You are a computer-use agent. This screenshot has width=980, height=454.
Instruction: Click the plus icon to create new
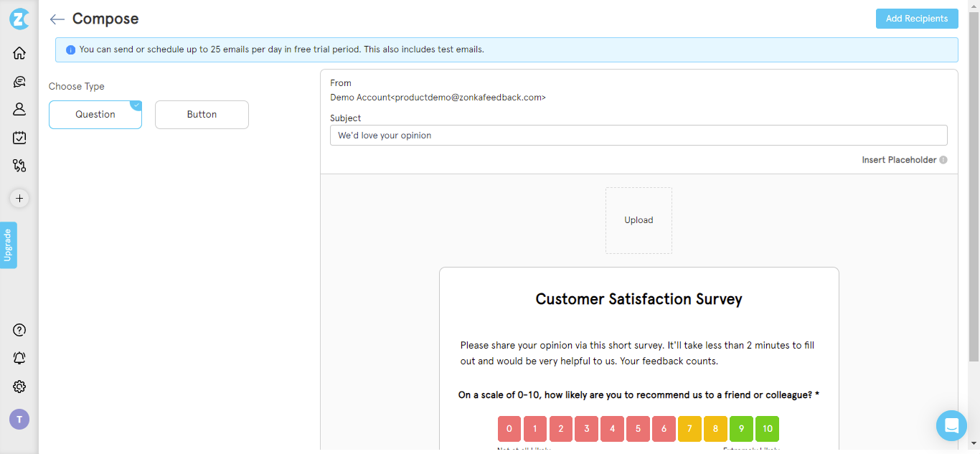(x=19, y=198)
